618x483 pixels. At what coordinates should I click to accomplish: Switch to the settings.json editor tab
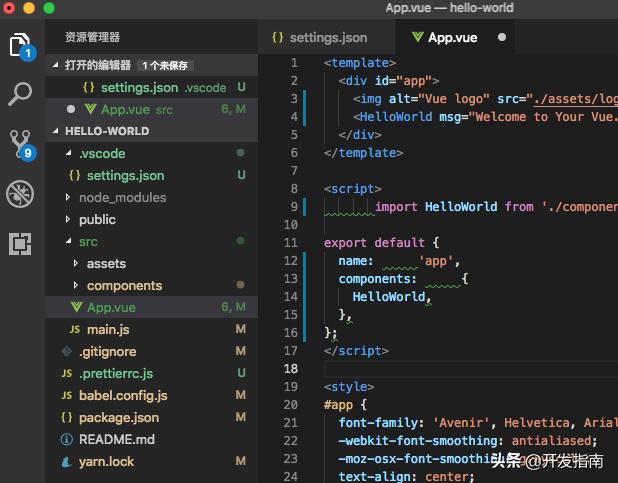326,37
